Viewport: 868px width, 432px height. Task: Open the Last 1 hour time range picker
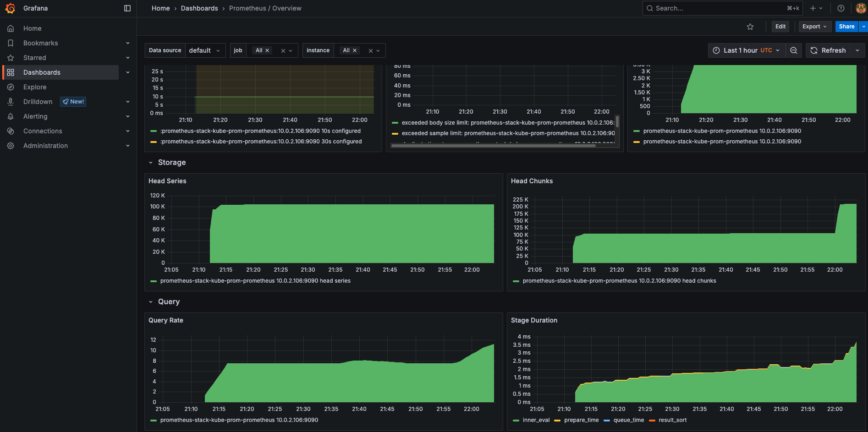[747, 50]
